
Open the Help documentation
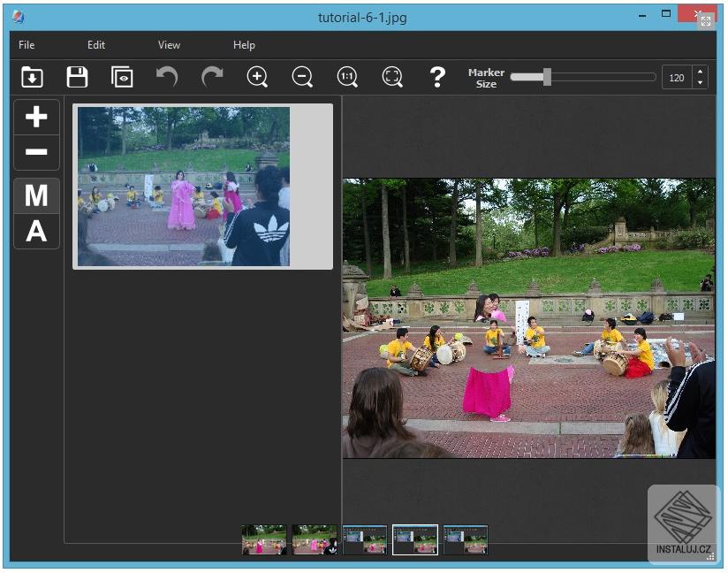pos(436,78)
